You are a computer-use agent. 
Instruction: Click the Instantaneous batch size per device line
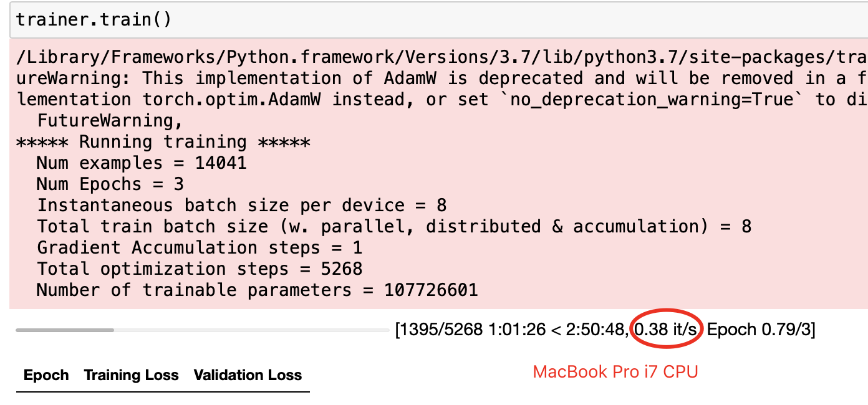pyautogui.click(x=242, y=206)
